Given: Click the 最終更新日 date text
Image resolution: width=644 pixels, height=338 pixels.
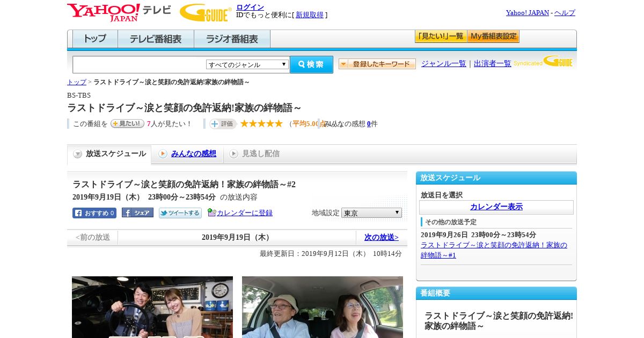Looking at the screenshot, I should (x=331, y=254).
